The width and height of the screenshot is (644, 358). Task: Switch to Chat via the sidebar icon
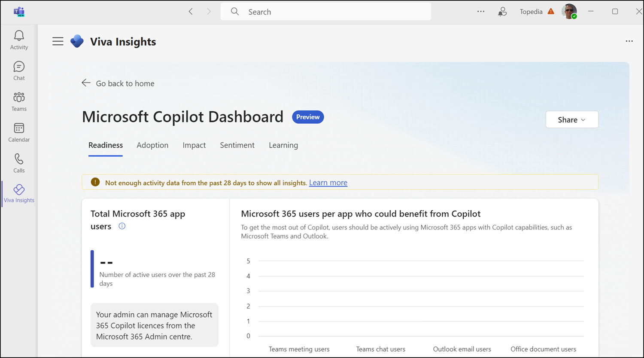18,70
